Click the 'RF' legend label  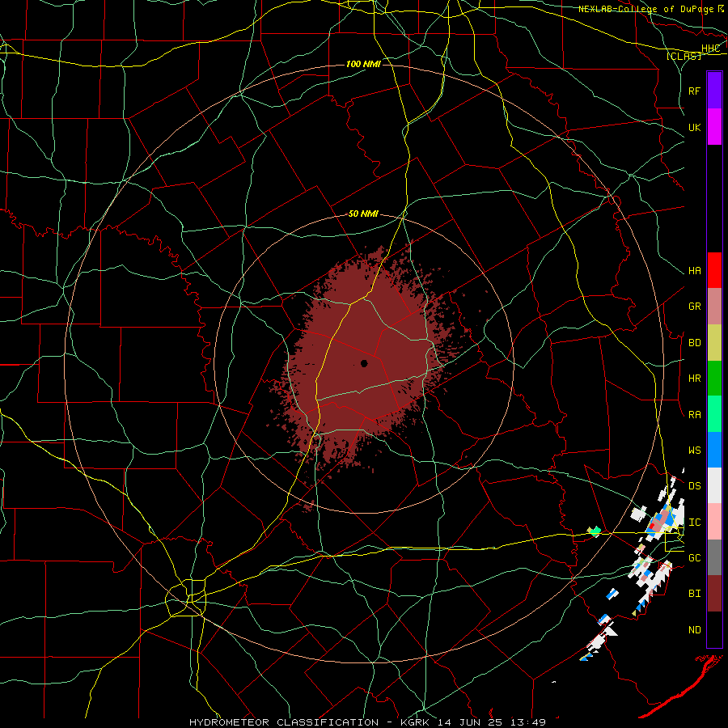coord(695,91)
